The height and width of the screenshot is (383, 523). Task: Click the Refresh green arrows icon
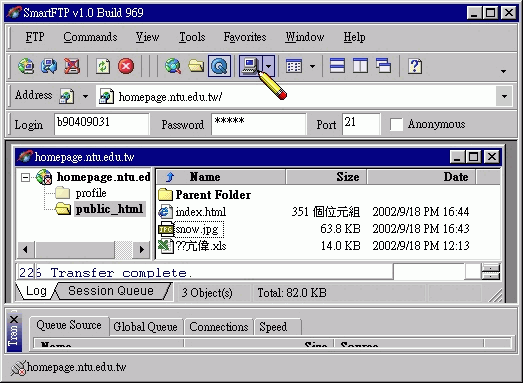tap(103, 66)
